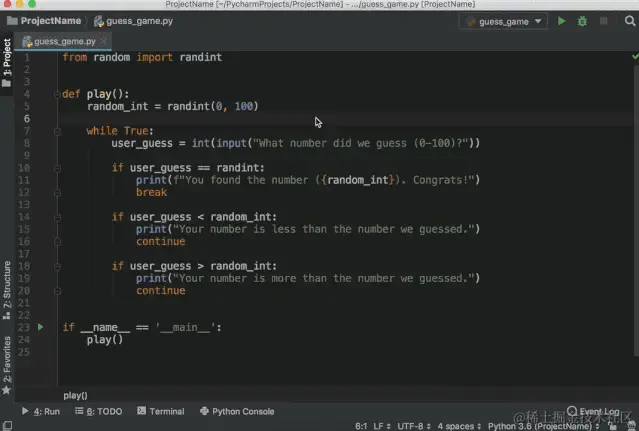Open Search Everywhere magnifier icon
Viewport: 639px width, 431px height.
coord(630,21)
